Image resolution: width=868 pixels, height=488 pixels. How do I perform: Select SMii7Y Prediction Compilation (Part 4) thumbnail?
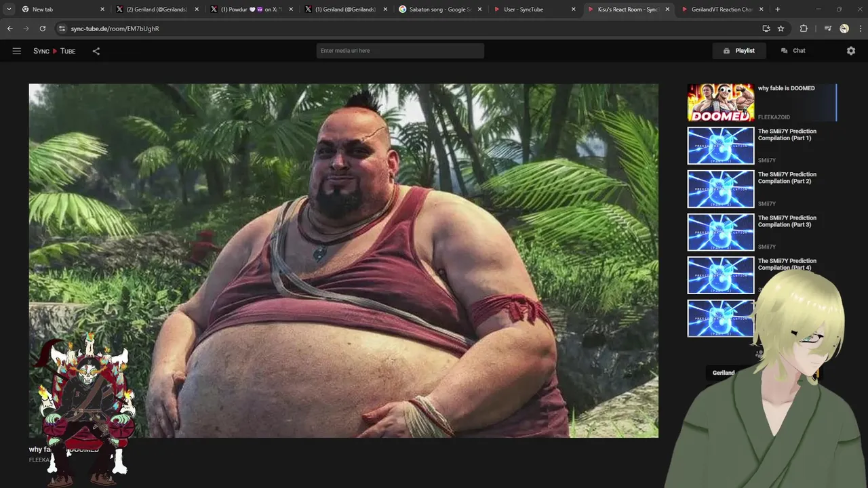click(x=721, y=275)
